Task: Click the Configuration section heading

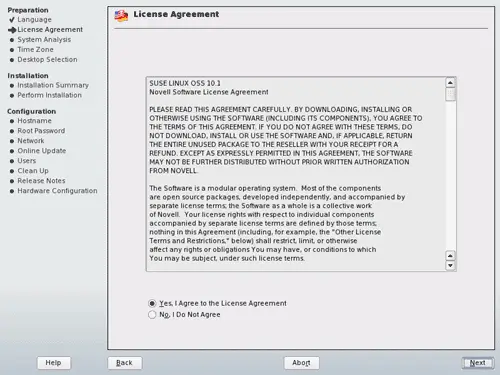Action: 32,111
